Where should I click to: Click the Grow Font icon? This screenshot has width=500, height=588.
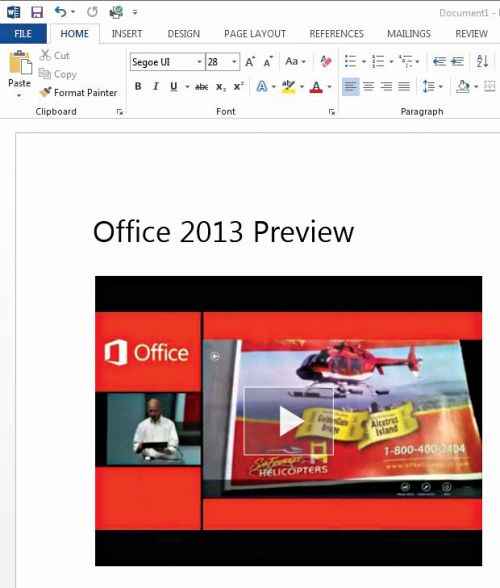[250, 62]
